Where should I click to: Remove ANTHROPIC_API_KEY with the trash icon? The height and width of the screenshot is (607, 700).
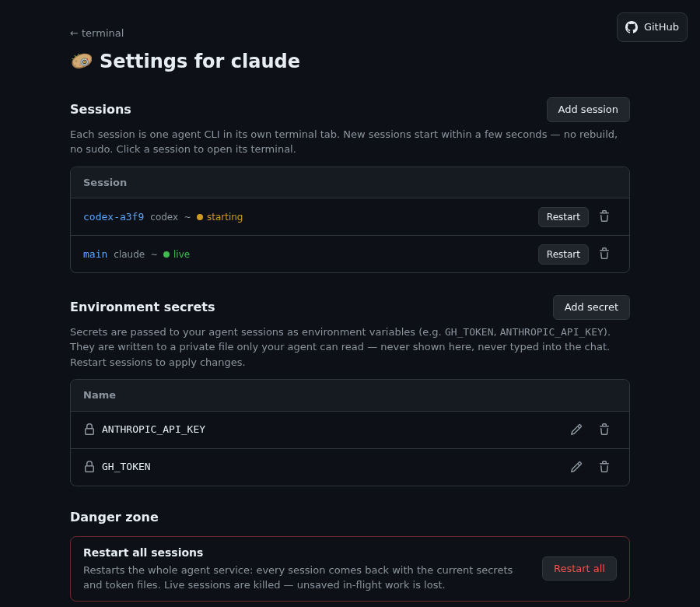[604, 430]
